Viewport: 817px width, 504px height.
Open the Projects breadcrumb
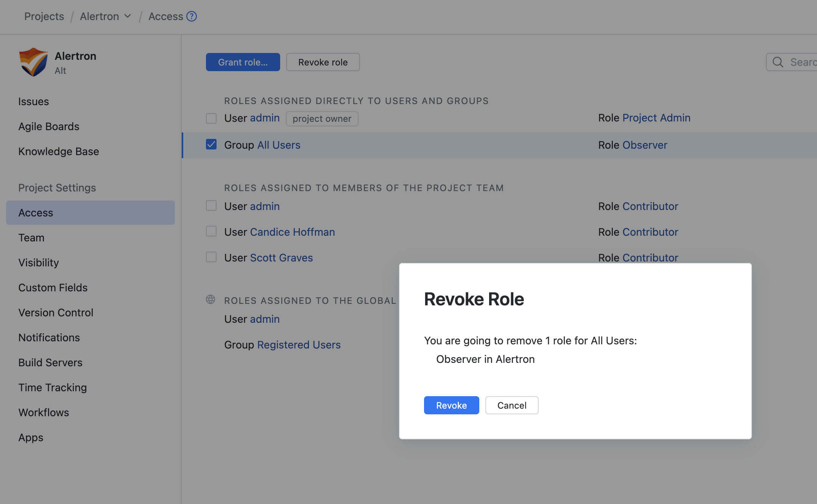[x=44, y=16]
